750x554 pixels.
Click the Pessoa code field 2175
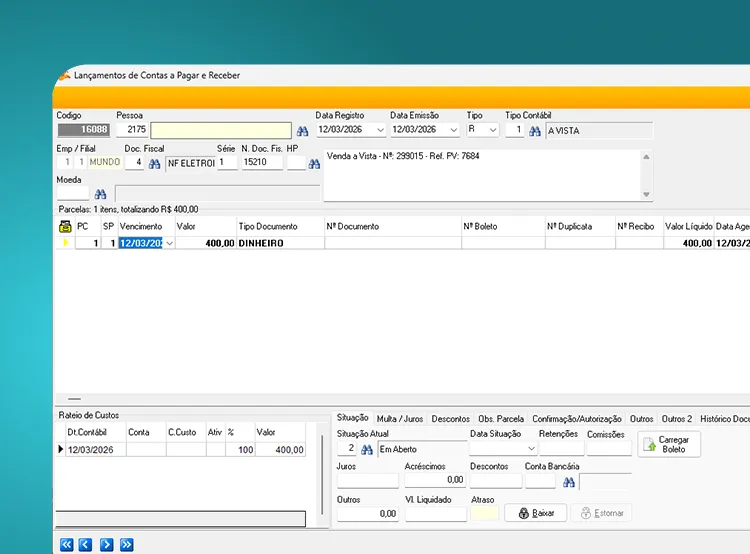[x=132, y=130]
